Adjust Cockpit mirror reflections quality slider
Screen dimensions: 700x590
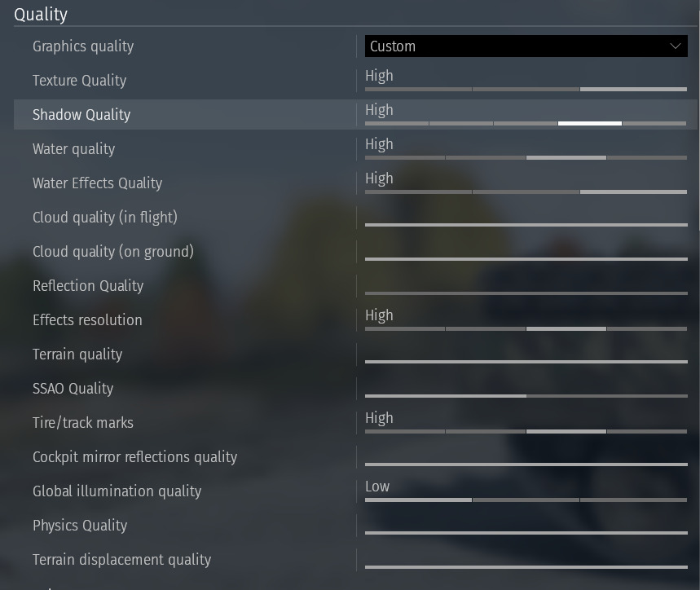click(x=526, y=464)
